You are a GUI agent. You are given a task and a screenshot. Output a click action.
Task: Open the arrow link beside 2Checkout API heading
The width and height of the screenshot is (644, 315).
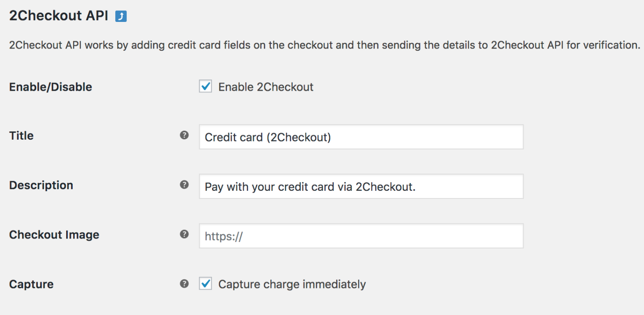click(122, 15)
